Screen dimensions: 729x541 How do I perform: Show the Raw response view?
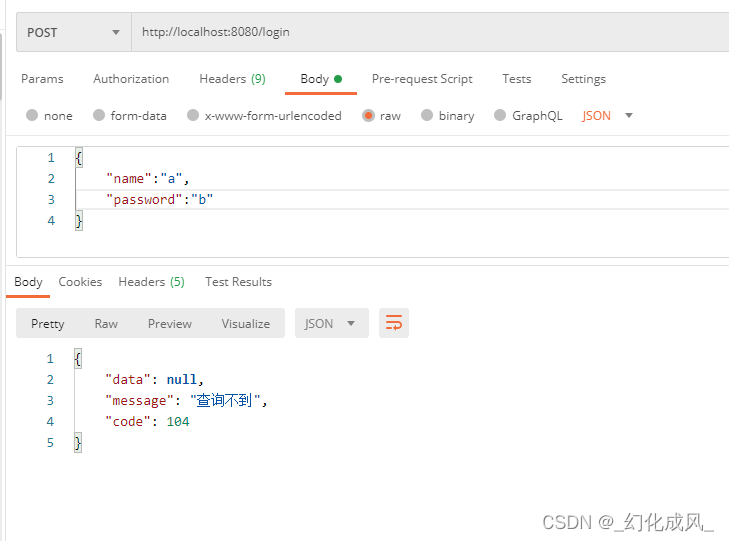[106, 323]
